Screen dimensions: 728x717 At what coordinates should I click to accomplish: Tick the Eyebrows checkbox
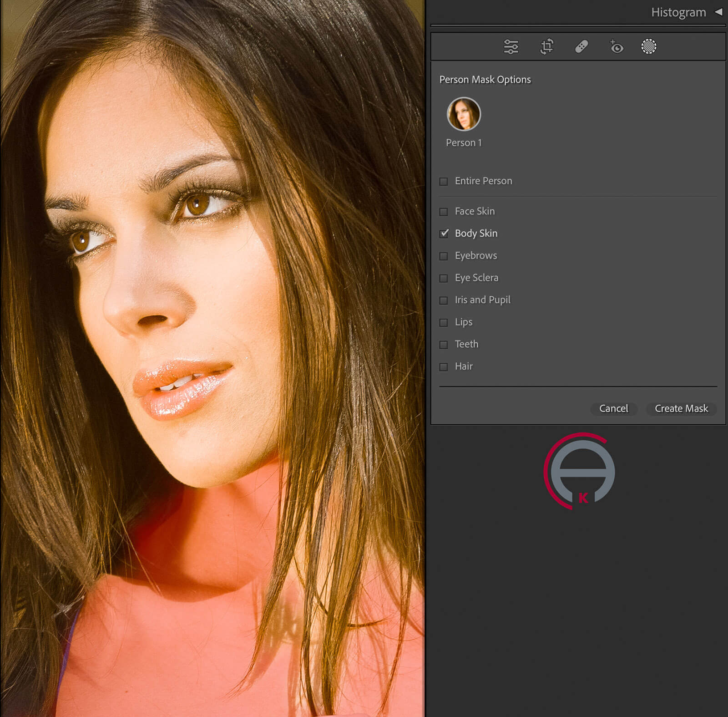[x=444, y=256]
